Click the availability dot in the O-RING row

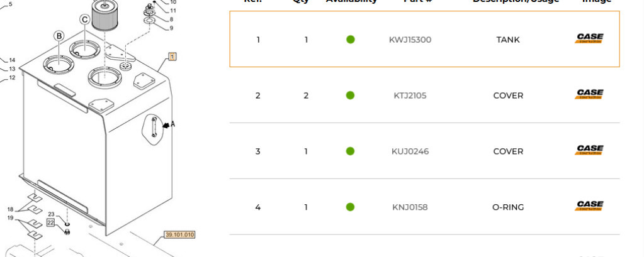pos(351,207)
